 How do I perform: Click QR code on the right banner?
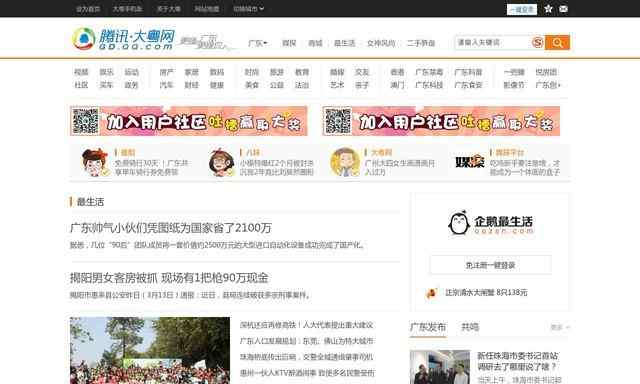338,121
